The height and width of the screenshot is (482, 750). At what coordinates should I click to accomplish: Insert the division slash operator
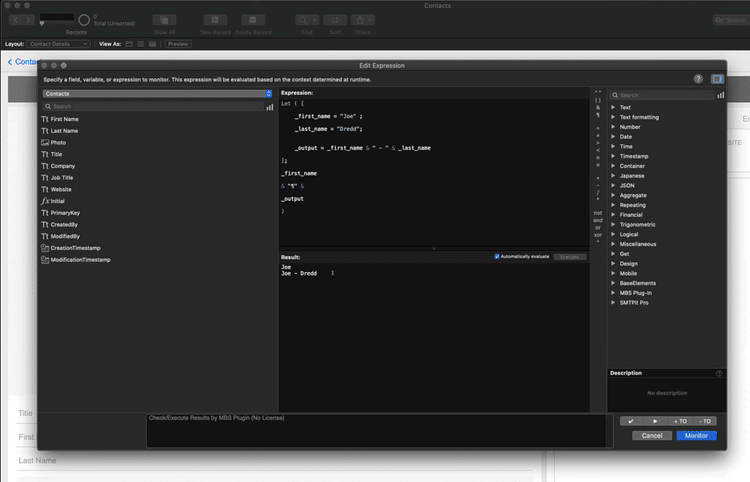pyautogui.click(x=598, y=193)
